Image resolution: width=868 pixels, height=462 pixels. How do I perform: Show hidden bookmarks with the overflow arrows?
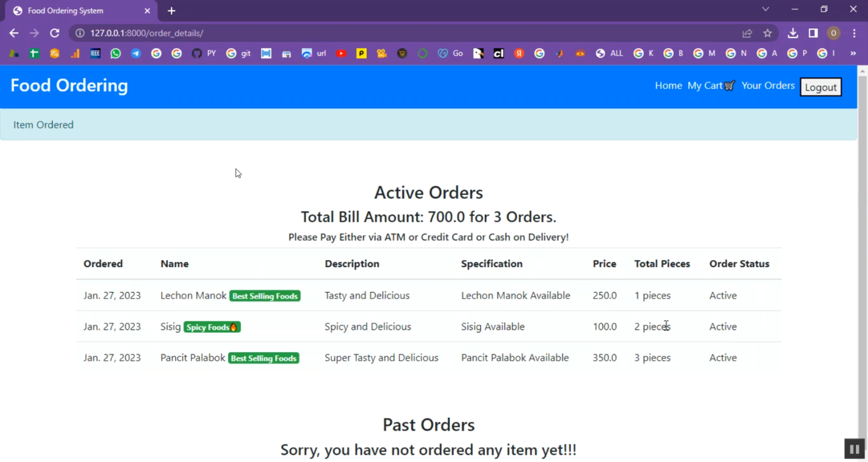point(853,53)
